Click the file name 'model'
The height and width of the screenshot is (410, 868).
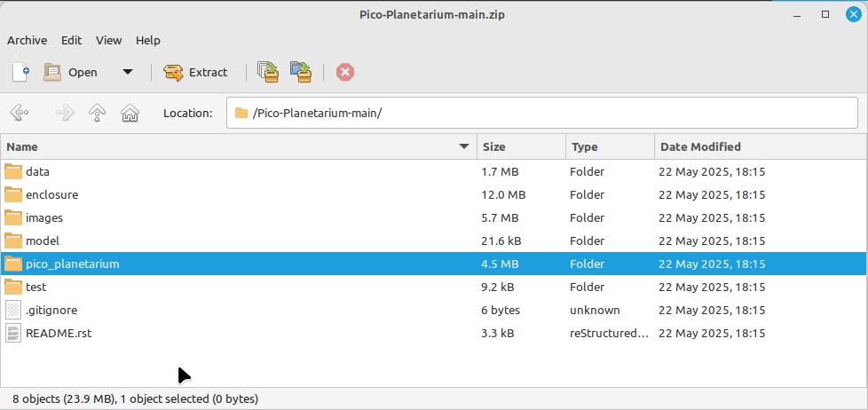pyautogui.click(x=42, y=240)
